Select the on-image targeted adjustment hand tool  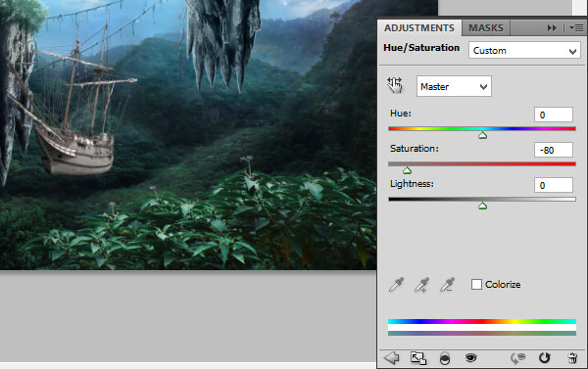(395, 85)
